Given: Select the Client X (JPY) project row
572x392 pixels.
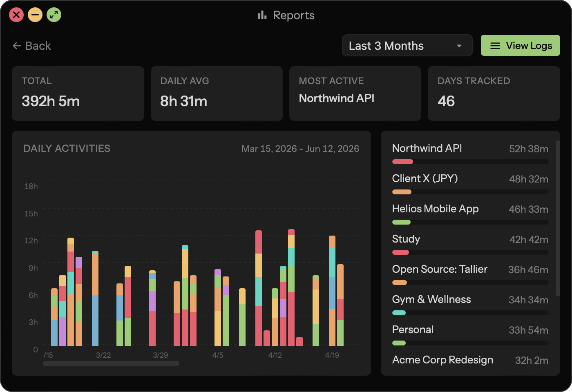Looking at the screenshot, I should [x=470, y=184].
